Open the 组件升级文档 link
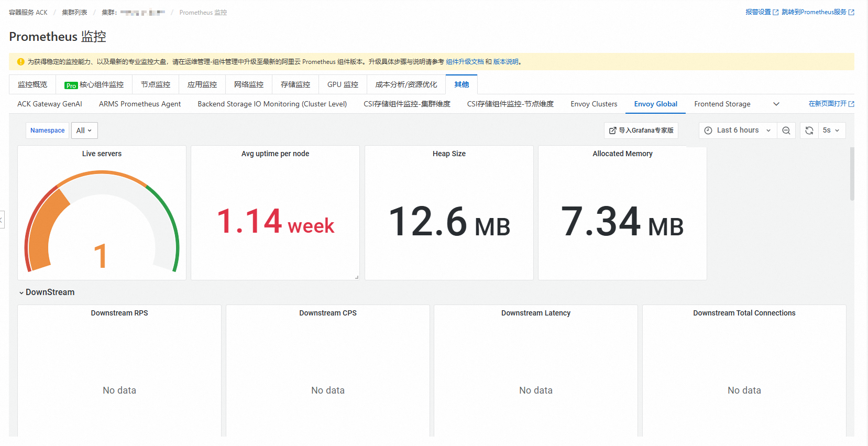This screenshot has height=446, width=868. point(465,62)
